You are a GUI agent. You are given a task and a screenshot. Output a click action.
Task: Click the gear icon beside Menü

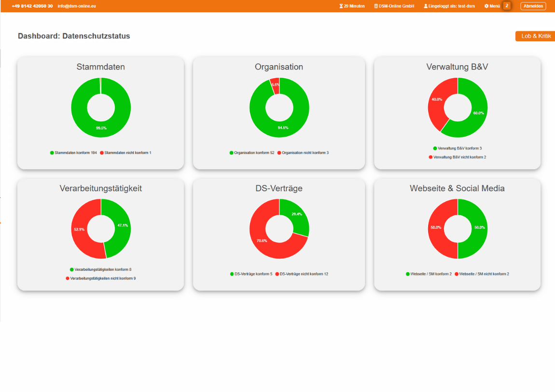[x=486, y=6]
